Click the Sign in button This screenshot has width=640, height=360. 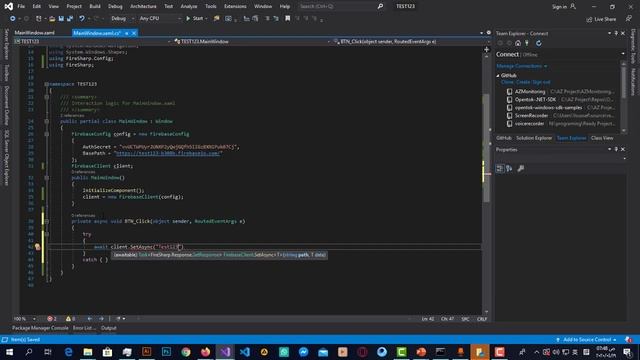click(563, 7)
